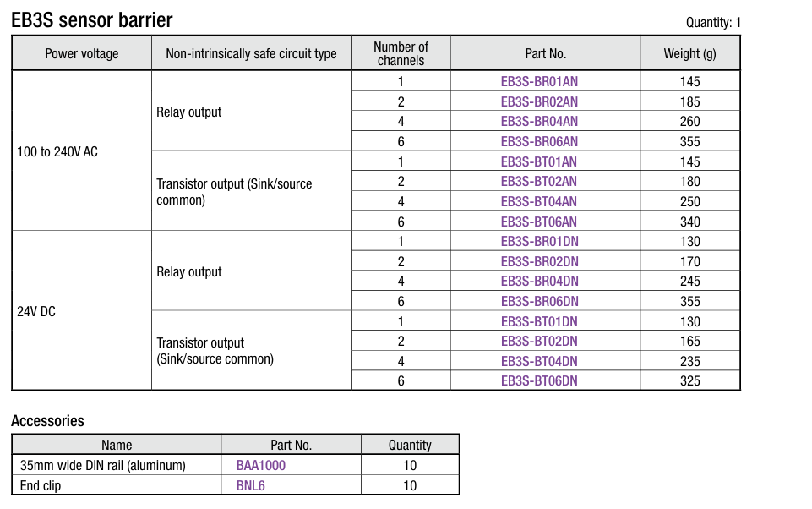This screenshot has width=812, height=509.
Task: Open part link EB3S-BR04AN
Action: click(x=539, y=121)
